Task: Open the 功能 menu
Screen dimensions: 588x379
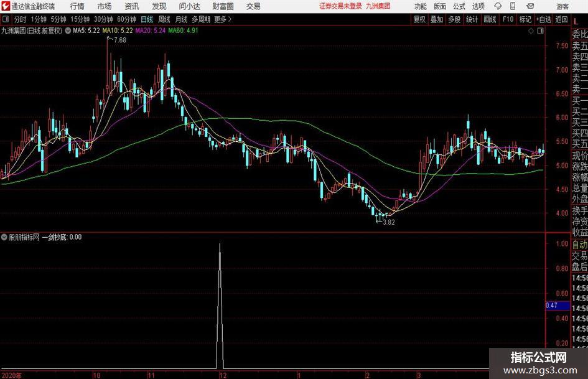Action: point(421,6)
